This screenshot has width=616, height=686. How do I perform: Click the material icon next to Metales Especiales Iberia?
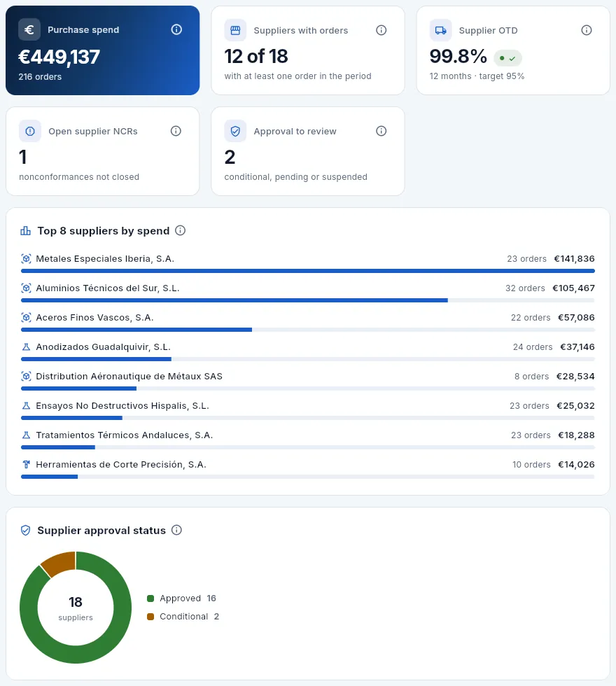[27, 258]
